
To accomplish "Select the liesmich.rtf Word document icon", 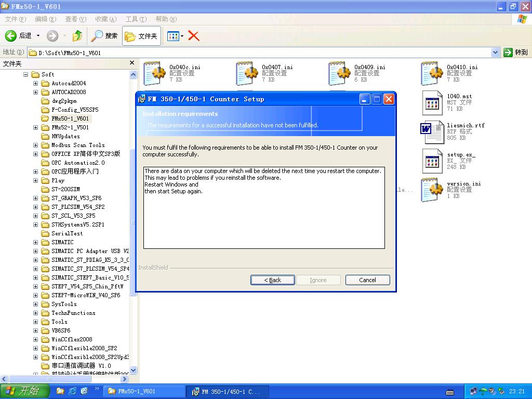I will 432,132.
